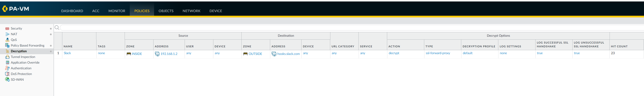Click the DoS Protection icon
This screenshot has height=96, width=644.
pyautogui.click(x=7, y=74)
